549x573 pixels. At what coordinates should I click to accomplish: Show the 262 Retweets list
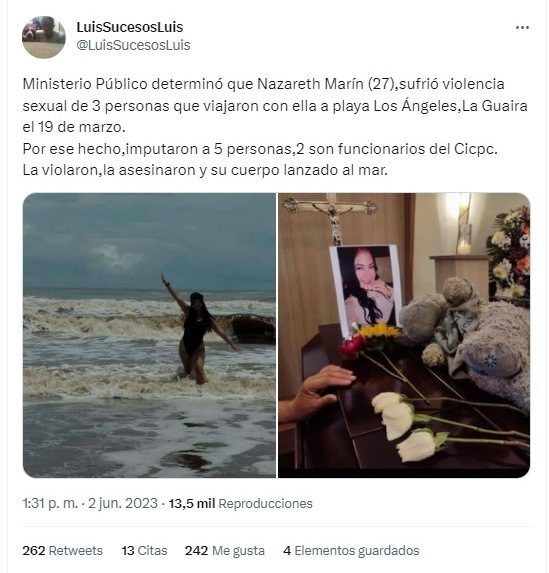[x=63, y=550]
